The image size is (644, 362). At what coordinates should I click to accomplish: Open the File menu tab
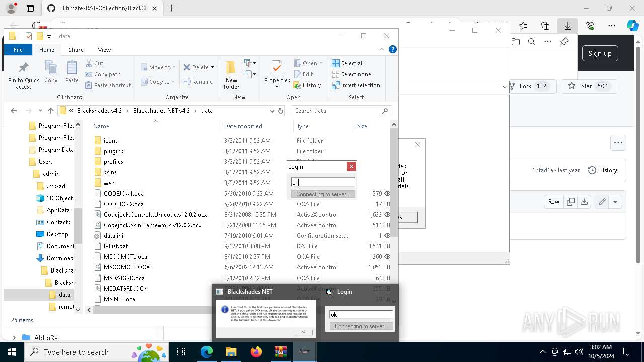pos(18,50)
